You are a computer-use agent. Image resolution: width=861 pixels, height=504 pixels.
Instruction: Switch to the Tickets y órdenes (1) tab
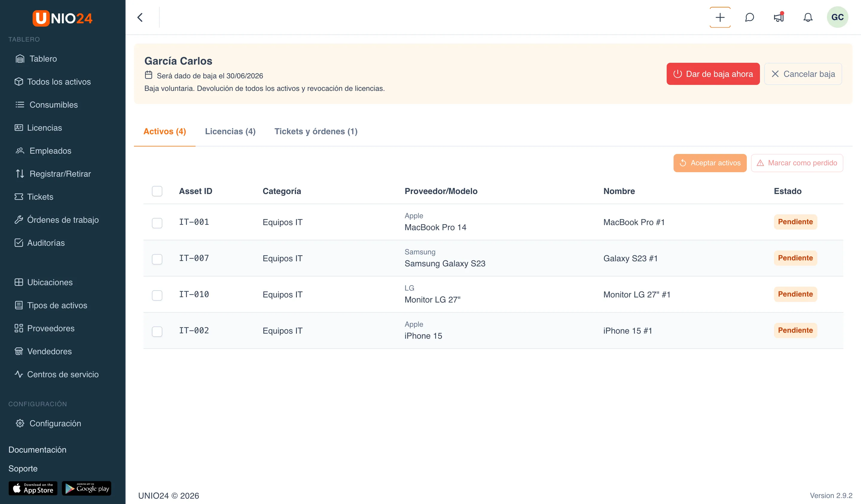316,132
